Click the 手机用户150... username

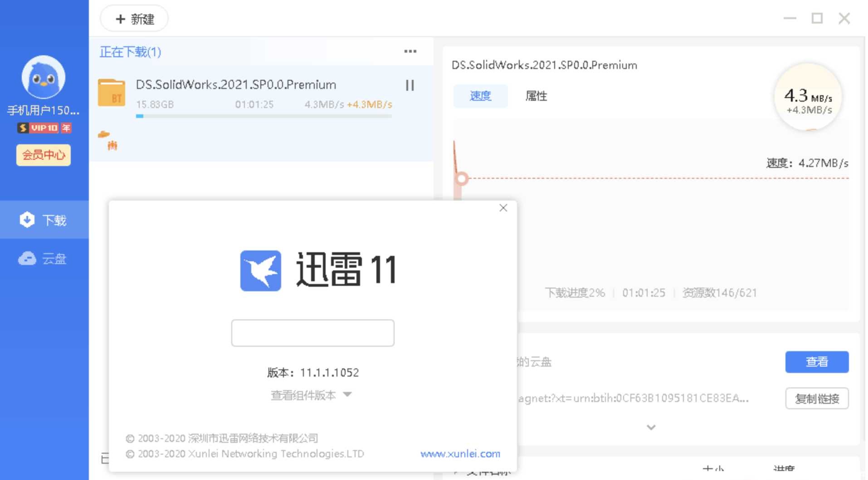point(43,110)
